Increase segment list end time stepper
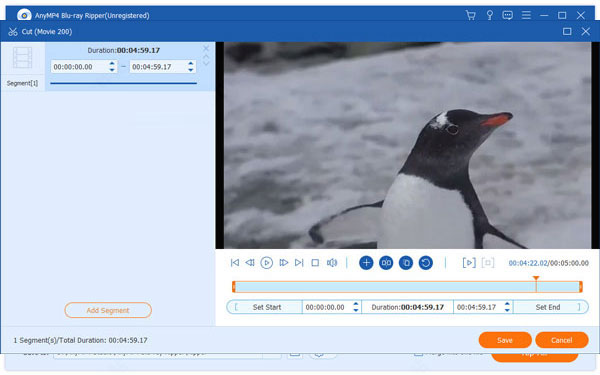This screenshot has height=375, width=600. click(191, 64)
